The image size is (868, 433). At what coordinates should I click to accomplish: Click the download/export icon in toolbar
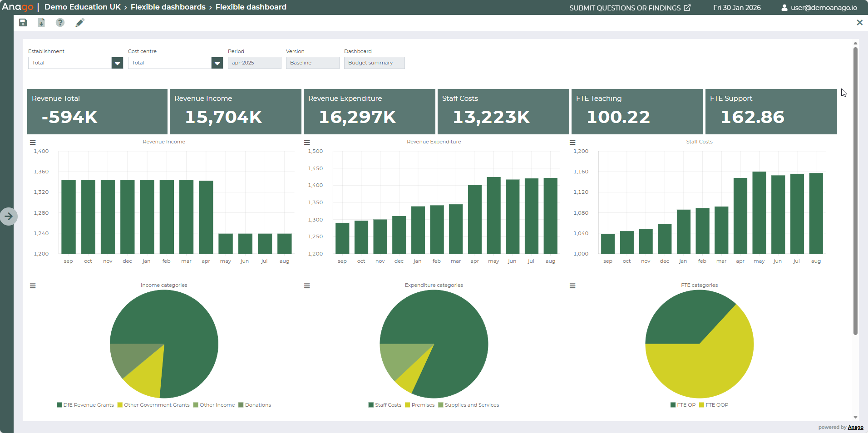[41, 23]
